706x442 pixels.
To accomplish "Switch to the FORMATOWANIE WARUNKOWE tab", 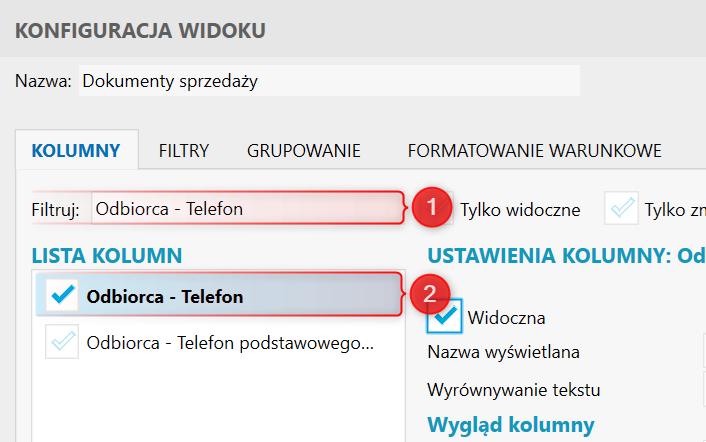I will (534, 151).
